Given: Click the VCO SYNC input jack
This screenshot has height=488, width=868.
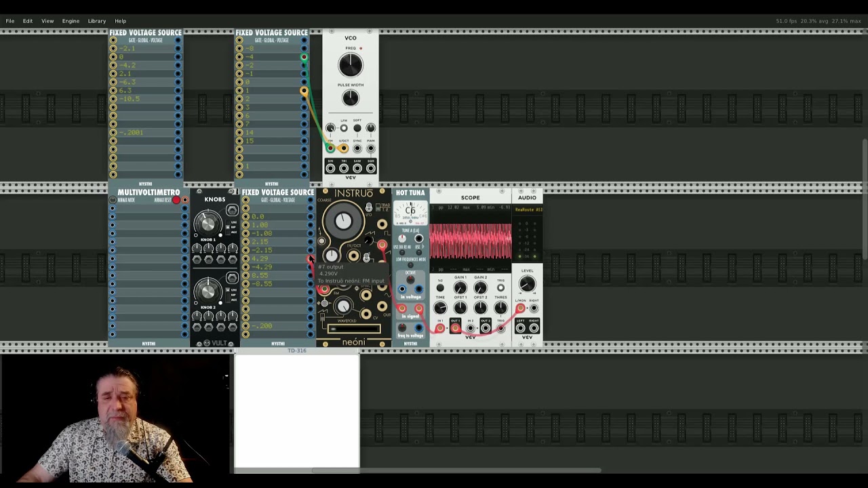Looking at the screenshot, I should (x=357, y=148).
